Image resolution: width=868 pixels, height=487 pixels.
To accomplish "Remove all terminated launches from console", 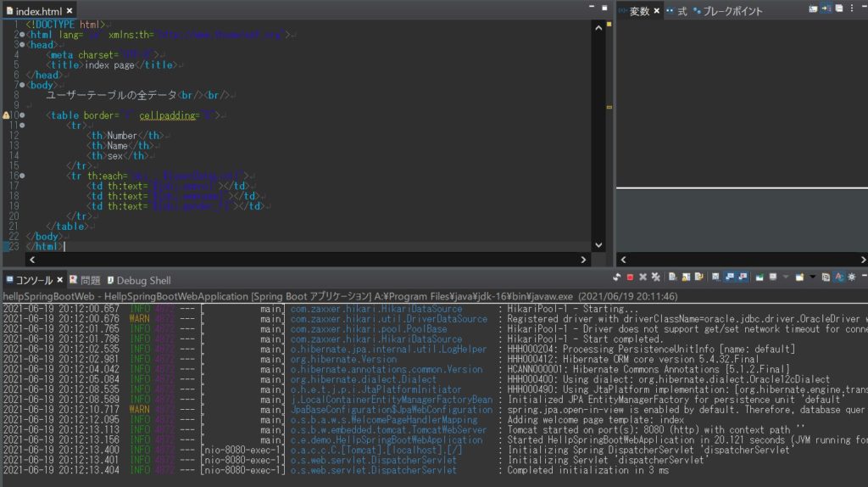I will [x=656, y=277].
